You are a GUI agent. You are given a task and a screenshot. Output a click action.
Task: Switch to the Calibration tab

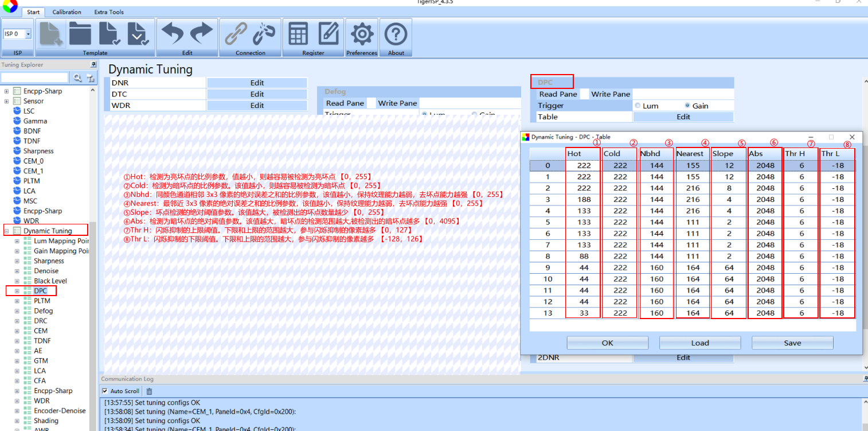67,12
